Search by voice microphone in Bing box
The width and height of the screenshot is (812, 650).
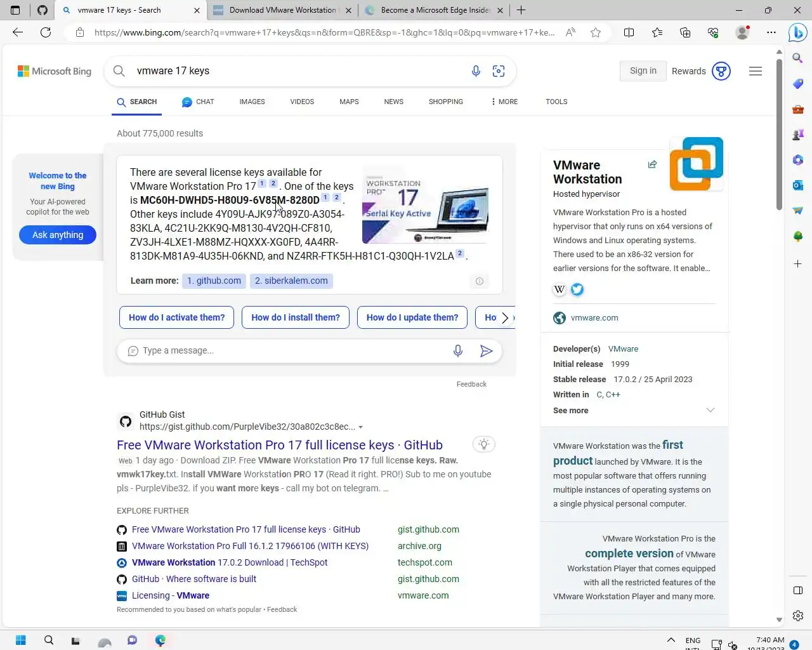coord(476,71)
